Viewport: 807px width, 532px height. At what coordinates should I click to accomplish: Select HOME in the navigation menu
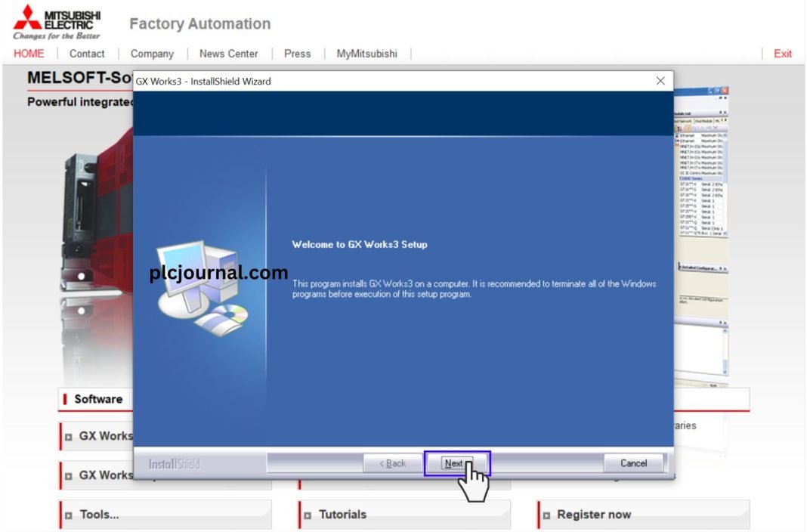28,54
